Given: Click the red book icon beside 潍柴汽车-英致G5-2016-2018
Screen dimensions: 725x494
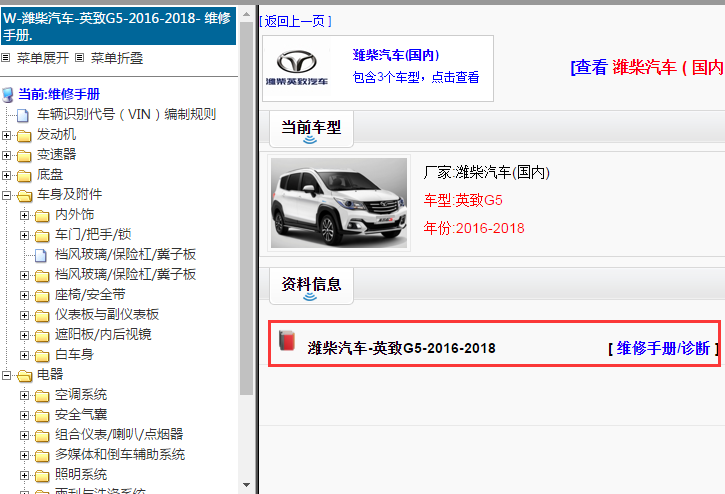Looking at the screenshot, I should (x=287, y=341).
